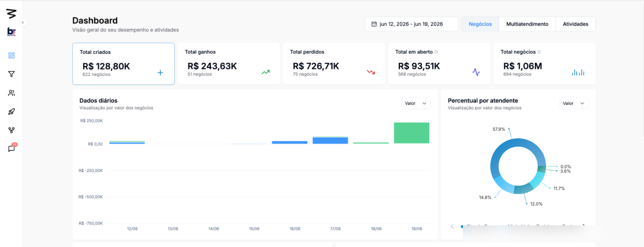This screenshot has width=644, height=247.
Task: Select the Total em aberto card
Action: click(439, 63)
